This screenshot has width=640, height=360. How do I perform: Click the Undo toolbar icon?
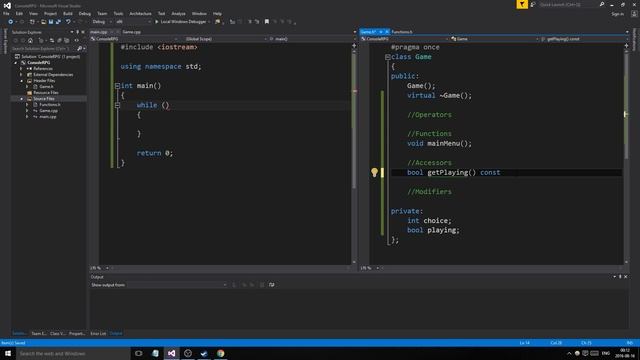[x=68, y=22]
